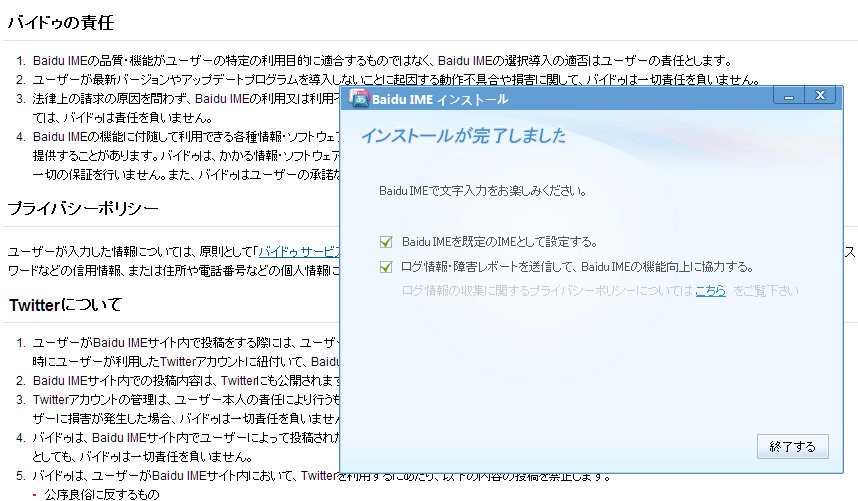The image size is (858, 501).
Task: Minimize the Baidu IME install window
Action: pyautogui.click(x=789, y=96)
